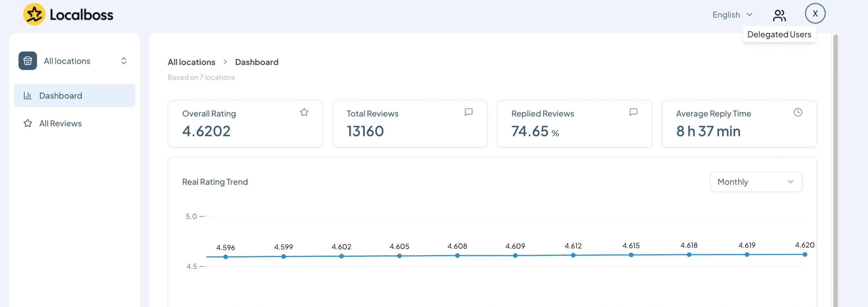
Task: Open the English language dropdown
Action: (732, 15)
